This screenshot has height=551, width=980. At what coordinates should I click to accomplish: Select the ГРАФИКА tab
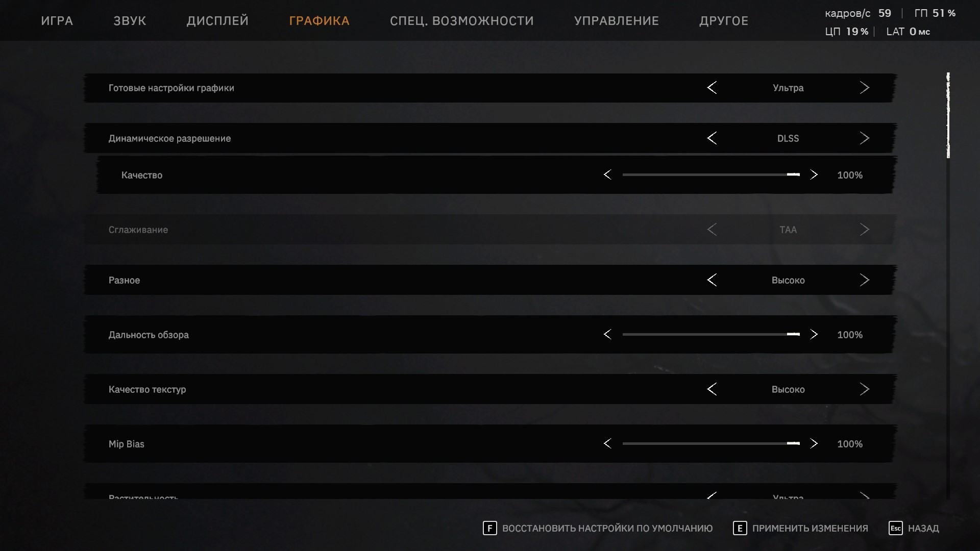click(x=319, y=21)
